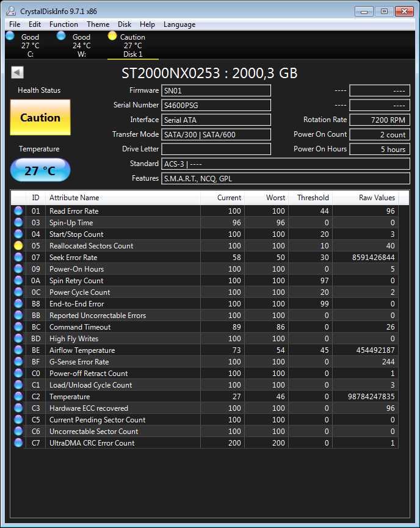The image size is (420, 528).
Task: Click status icon for Reported Uncorrectable Errors
Action: coord(18,316)
